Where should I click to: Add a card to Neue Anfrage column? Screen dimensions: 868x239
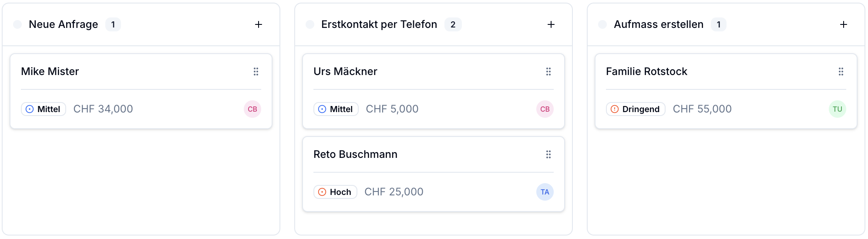[x=259, y=24]
